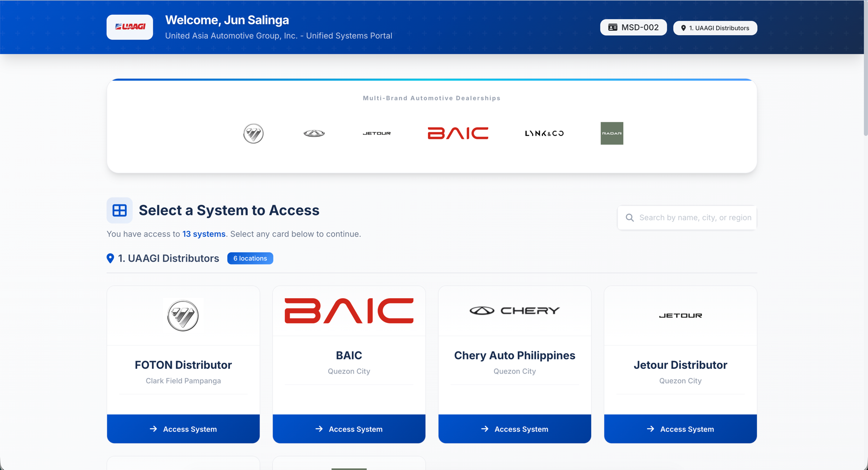Click the 6 locations badge
The height and width of the screenshot is (470, 868).
click(250, 258)
